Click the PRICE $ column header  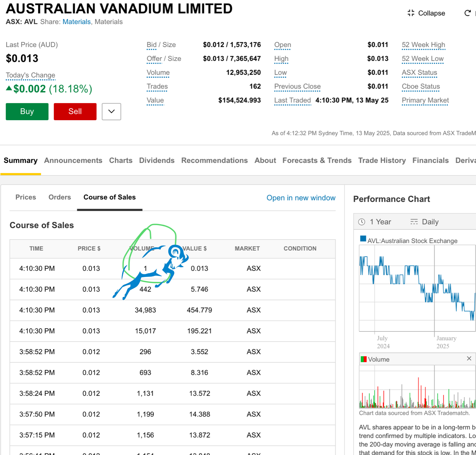pos(89,249)
